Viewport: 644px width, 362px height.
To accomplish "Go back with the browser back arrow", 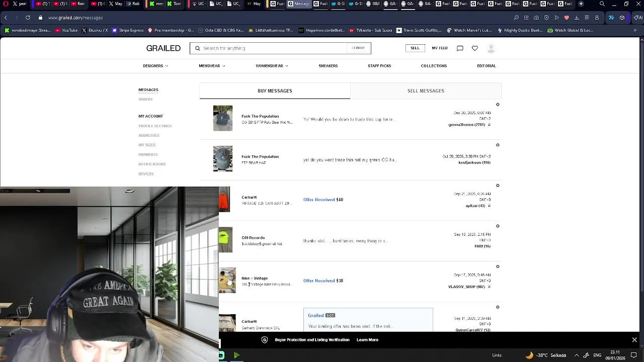I will 6,18.
